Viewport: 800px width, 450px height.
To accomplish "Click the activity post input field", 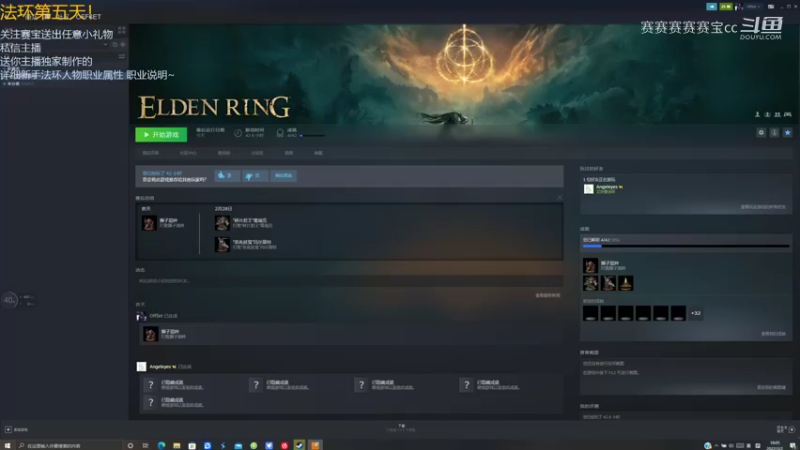I will click(x=349, y=281).
